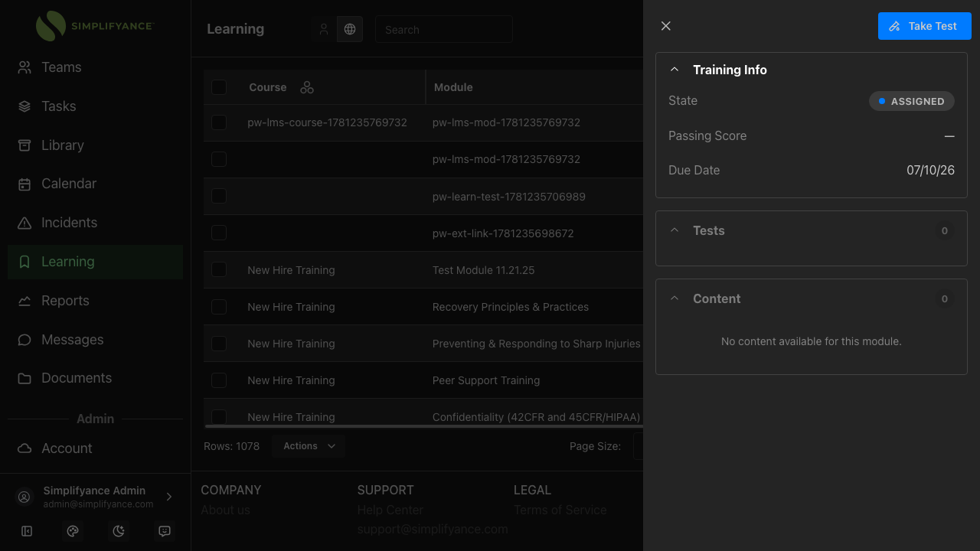Click the 07/10/26 due date value

(930, 170)
